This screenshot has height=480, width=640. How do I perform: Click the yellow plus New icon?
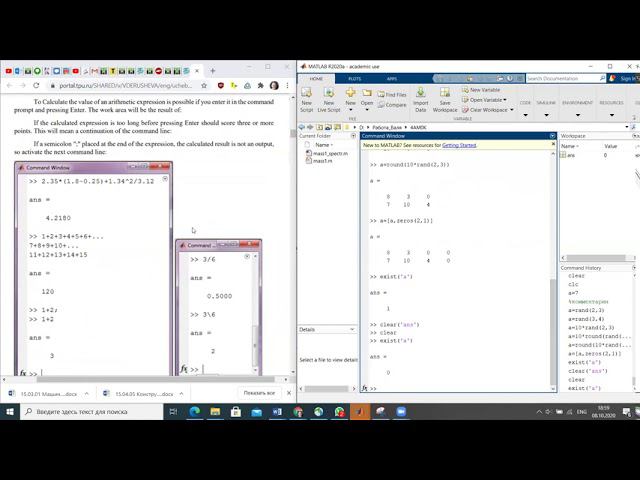[x=350, y=93]
